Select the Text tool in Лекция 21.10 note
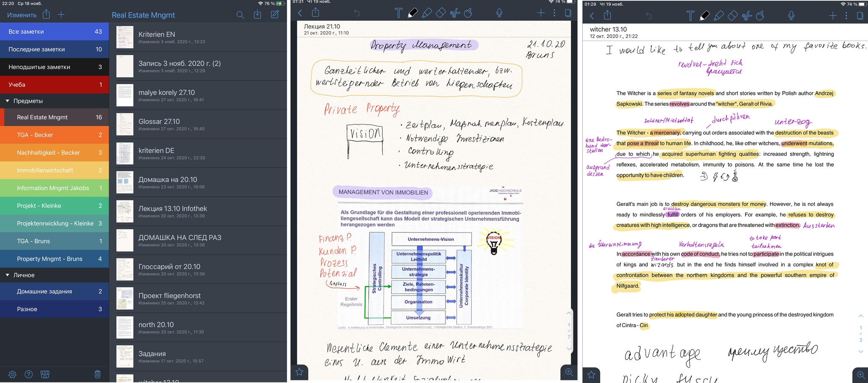 pyautogui.click(x=398, y=13)
